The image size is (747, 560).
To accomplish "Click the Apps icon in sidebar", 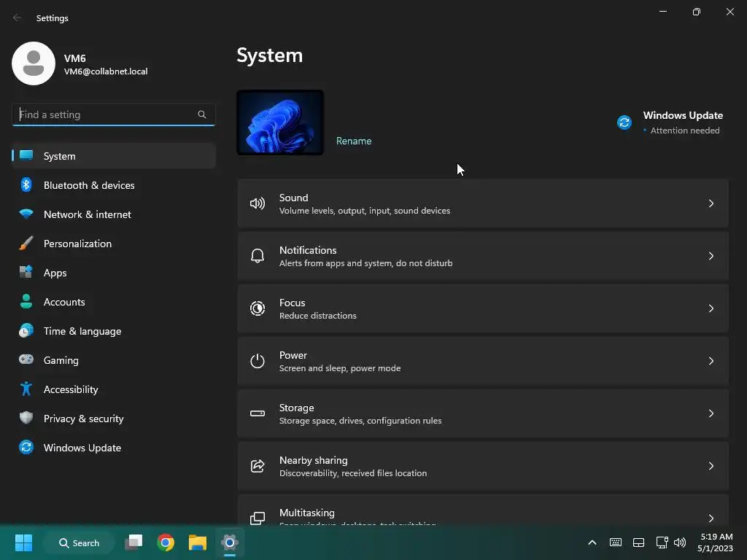I will tap(26, 273).
